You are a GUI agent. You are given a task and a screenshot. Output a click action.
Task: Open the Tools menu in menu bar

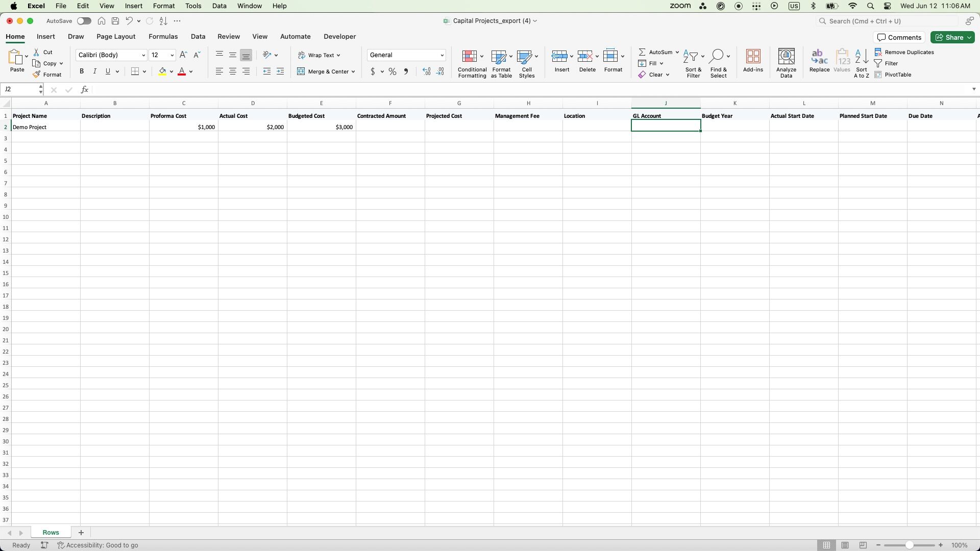pyautogui.click(x=193, y=6)
